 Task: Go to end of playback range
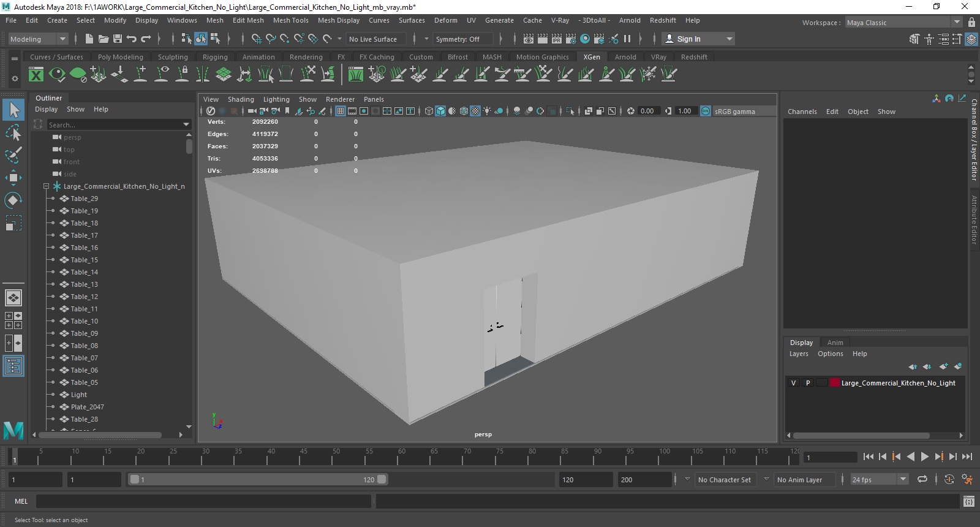967,457
